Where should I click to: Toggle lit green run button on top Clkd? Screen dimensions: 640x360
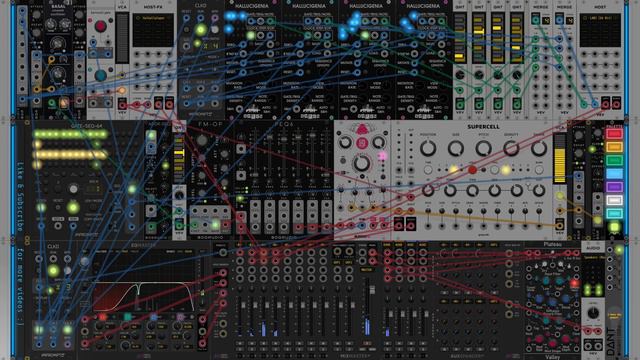click(200, 29)
